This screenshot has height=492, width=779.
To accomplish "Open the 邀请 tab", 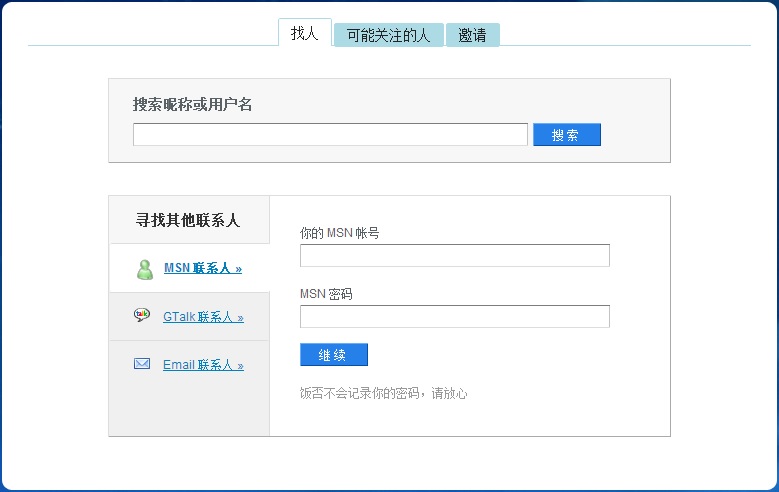I will coord(472,35).
